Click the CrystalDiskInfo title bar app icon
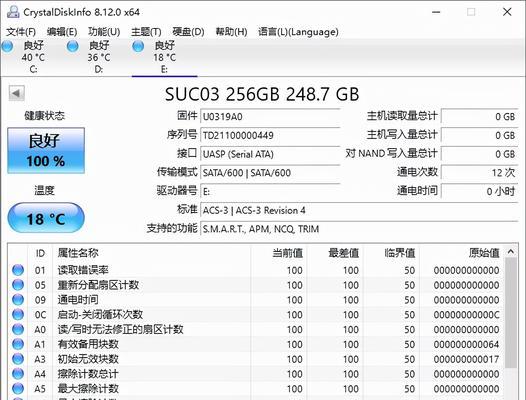The image size is (526, 400). [13, 12]
